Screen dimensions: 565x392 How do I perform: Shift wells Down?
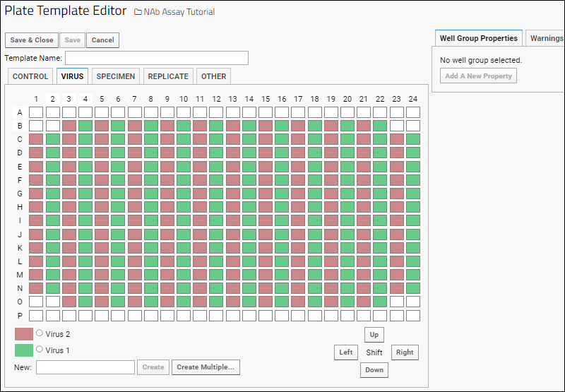pyautogui.click(x=374, y=370)
